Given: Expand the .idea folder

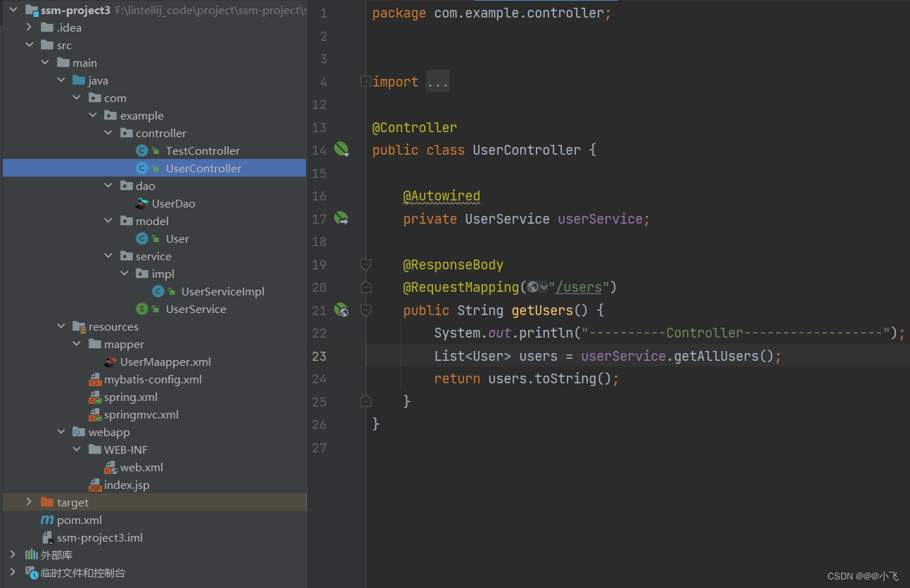Looking at the screenshot, I should (29, 27).
